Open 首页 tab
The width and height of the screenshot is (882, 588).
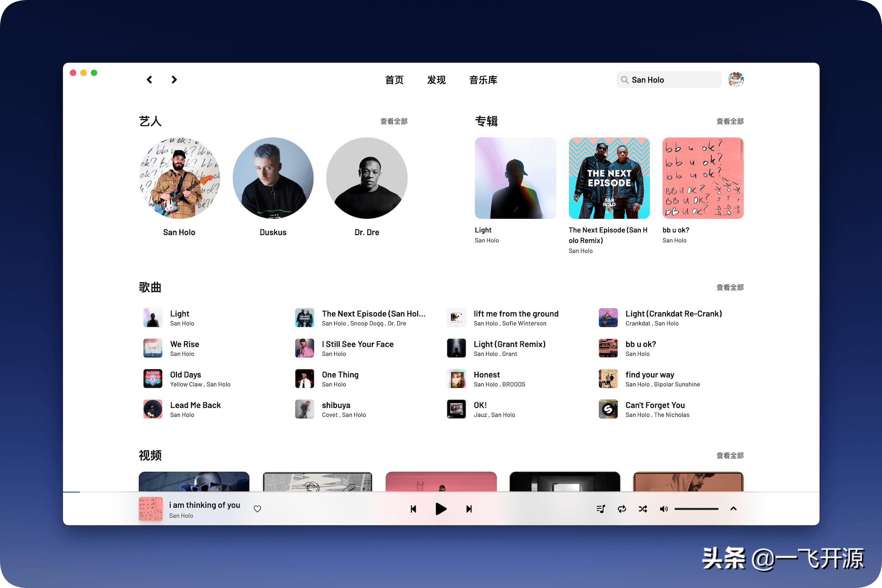[x=394, y=80]
